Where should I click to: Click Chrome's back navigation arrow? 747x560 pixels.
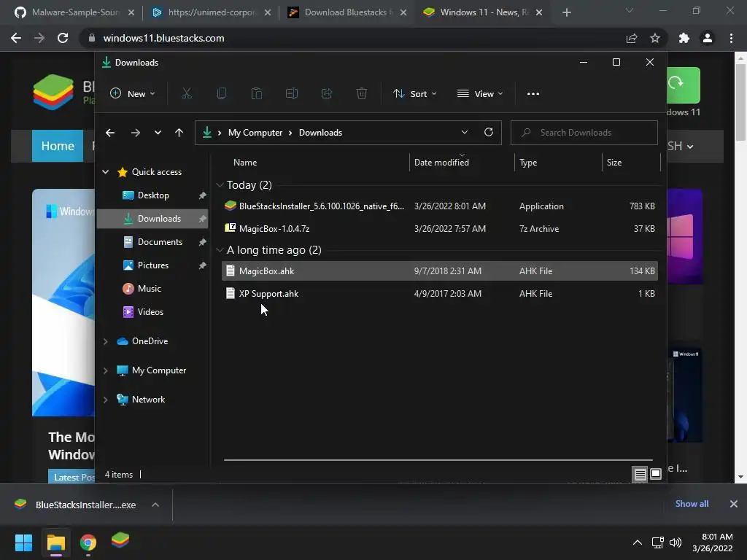point(16,38)
